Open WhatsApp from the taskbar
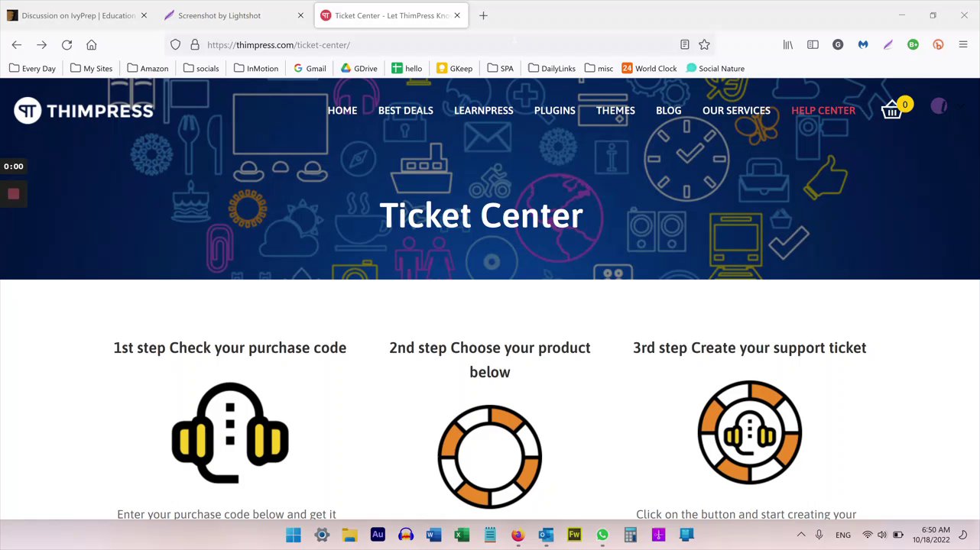The width and height of the screenshot is (980, 550). (602, 535)
